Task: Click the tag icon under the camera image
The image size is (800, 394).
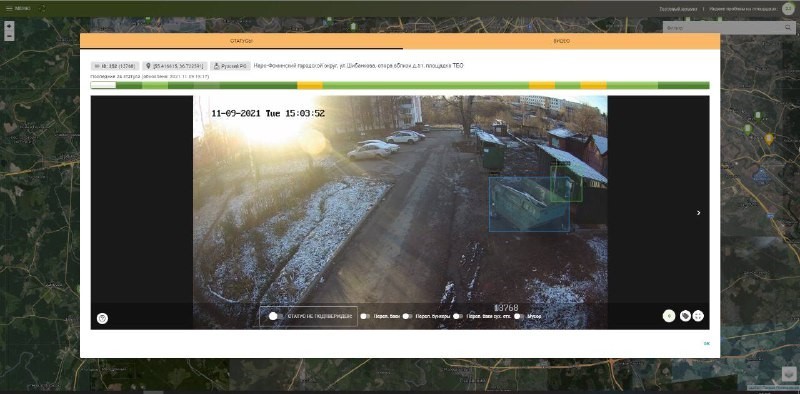Action: 685,316
